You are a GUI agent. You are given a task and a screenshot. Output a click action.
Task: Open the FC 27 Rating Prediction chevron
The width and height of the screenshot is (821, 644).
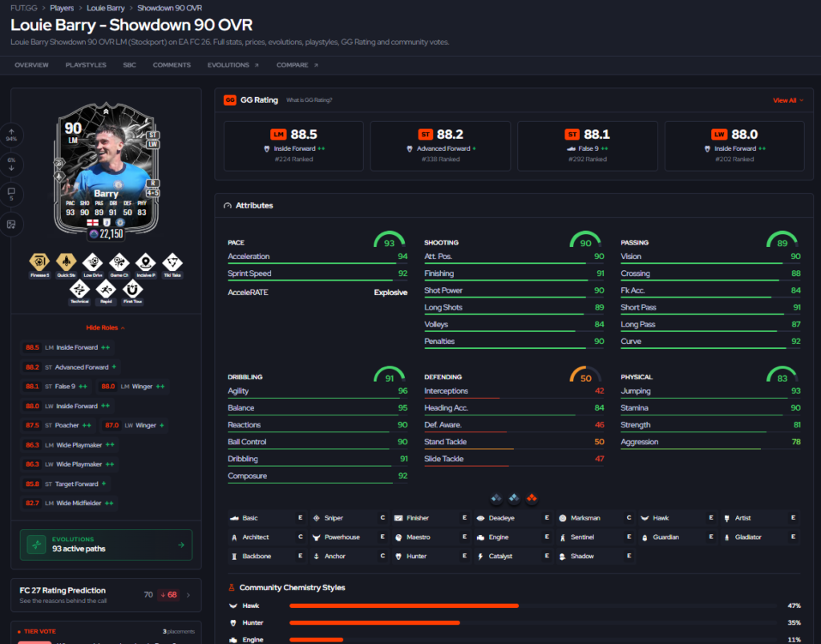pos(188,595)
